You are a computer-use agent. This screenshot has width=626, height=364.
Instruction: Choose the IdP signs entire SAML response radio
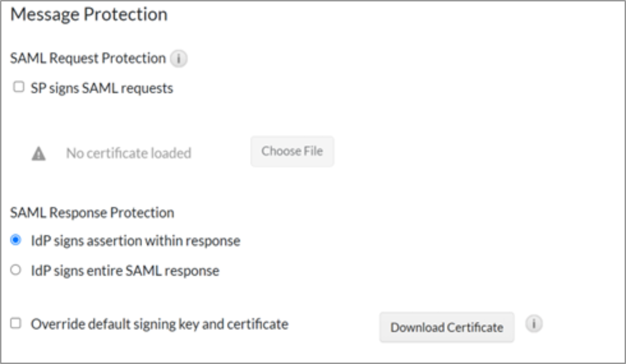(16, 270)
